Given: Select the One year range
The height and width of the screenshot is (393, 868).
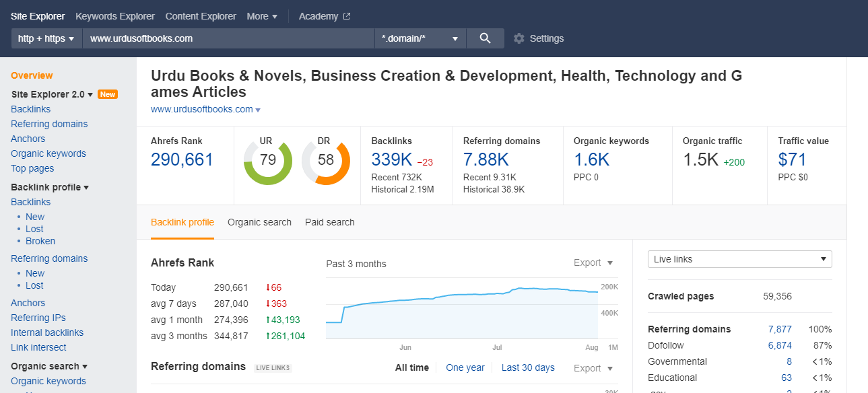Looking at the screenshot, I should [465, 367].
